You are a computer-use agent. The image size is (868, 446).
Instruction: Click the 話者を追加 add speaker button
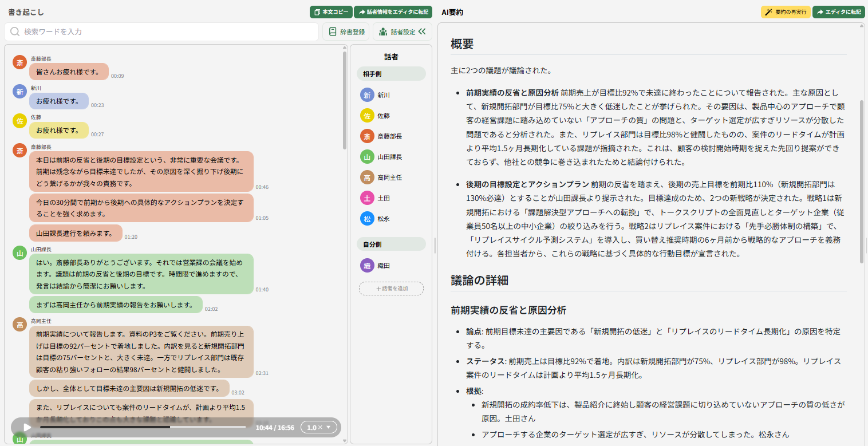click(391, 289)
